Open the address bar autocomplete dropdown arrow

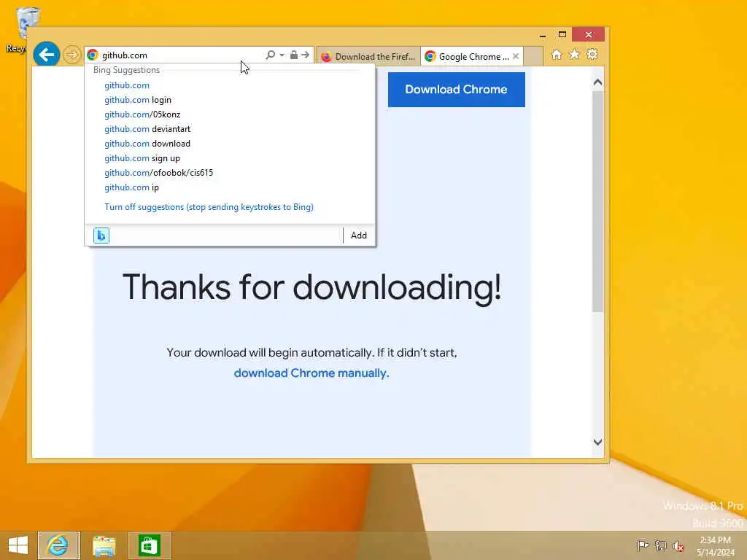click(282, 55)
